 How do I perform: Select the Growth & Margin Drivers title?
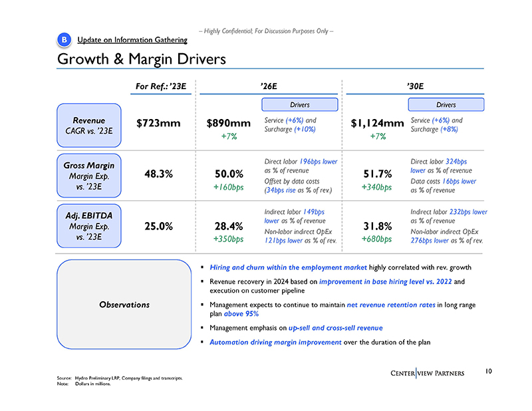141,59
